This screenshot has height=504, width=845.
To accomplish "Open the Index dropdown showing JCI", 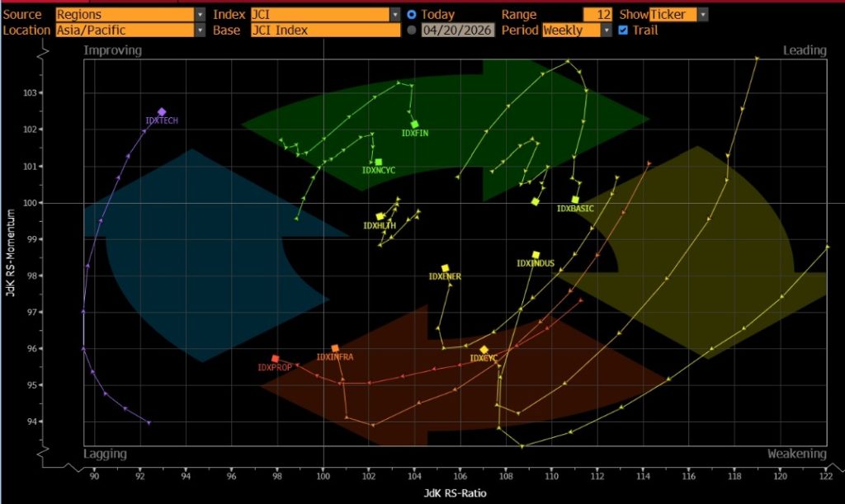I will 325,15.
